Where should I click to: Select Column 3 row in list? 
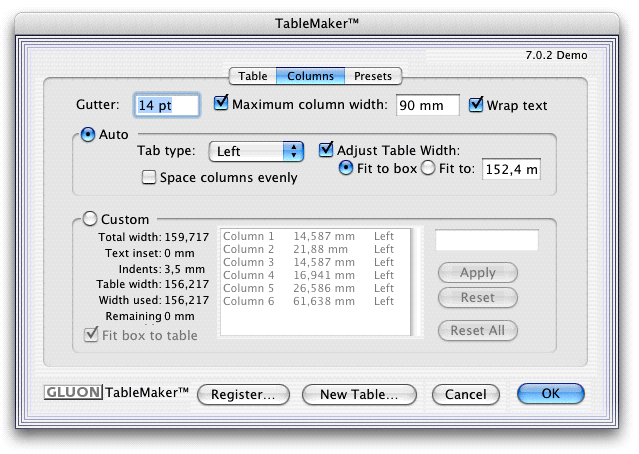point(315,262)
